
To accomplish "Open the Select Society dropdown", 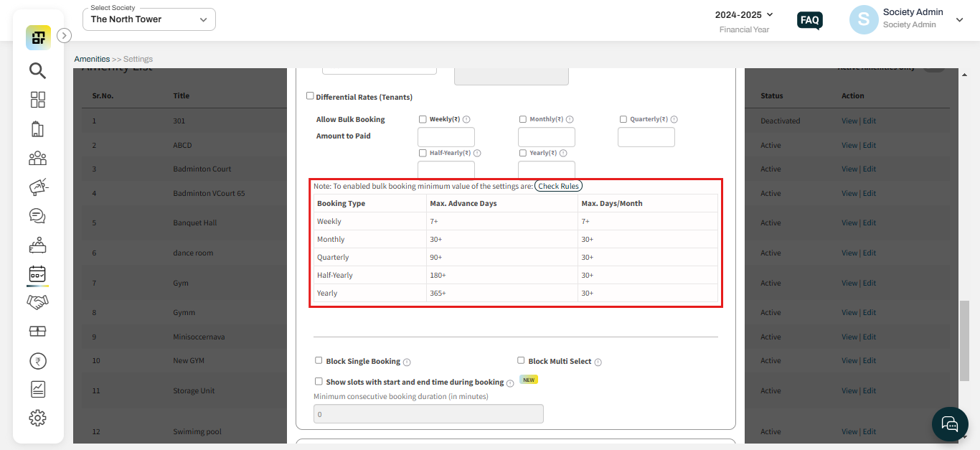I will click(149, 19).
